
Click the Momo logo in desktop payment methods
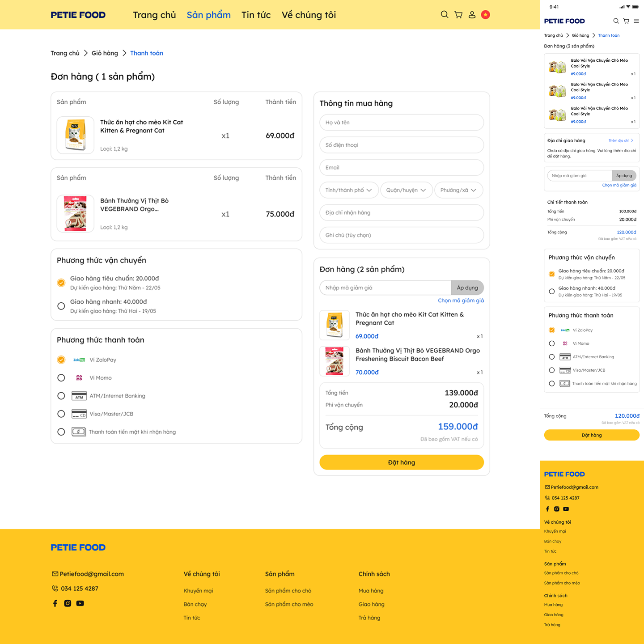(79, 378)
